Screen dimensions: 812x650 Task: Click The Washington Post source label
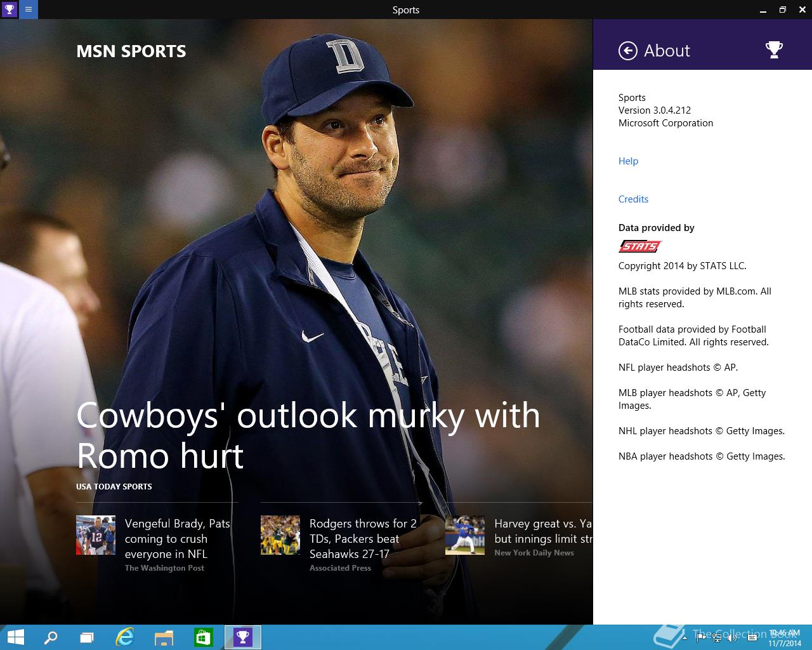pos(164,568)
